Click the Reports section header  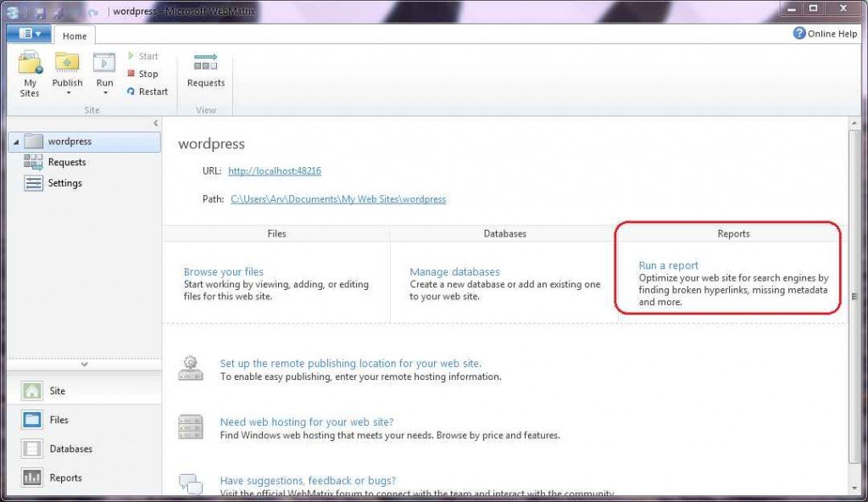[733, 234]
